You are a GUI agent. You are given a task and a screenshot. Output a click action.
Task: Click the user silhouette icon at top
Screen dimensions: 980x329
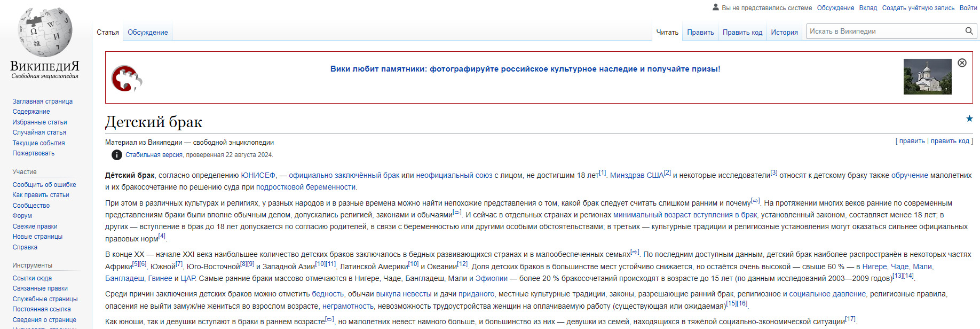pyautogui.click(x=716, y=7)
